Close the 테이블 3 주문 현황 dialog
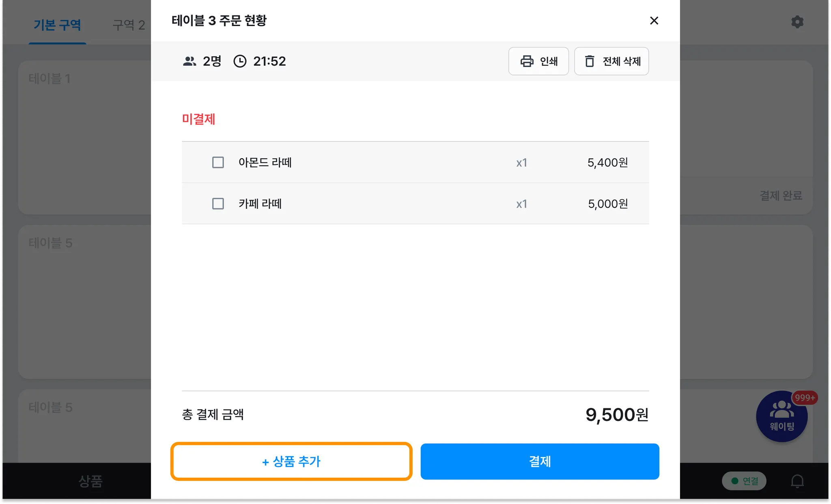The height and width of the screenshot is (504, 831). point(654,21)
